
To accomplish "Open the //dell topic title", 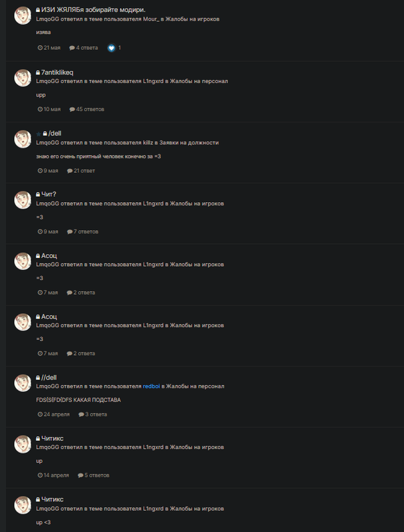I will (49, 377).
